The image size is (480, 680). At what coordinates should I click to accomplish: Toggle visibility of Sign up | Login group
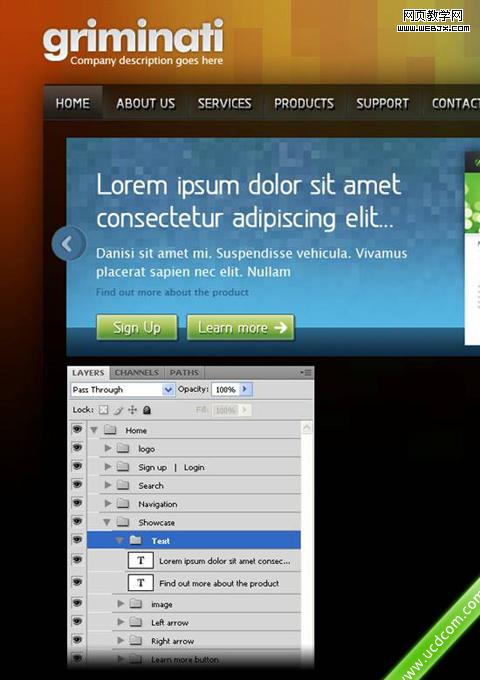click(77, 466)
